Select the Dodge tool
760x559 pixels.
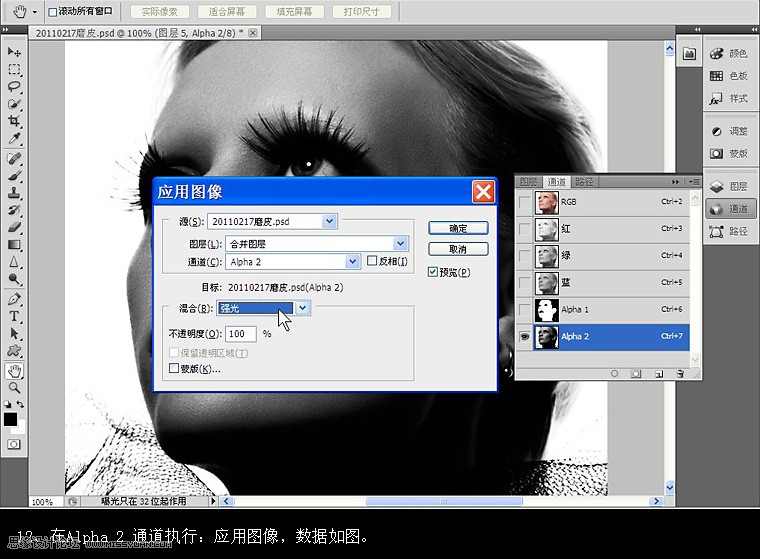coord(14,279)
